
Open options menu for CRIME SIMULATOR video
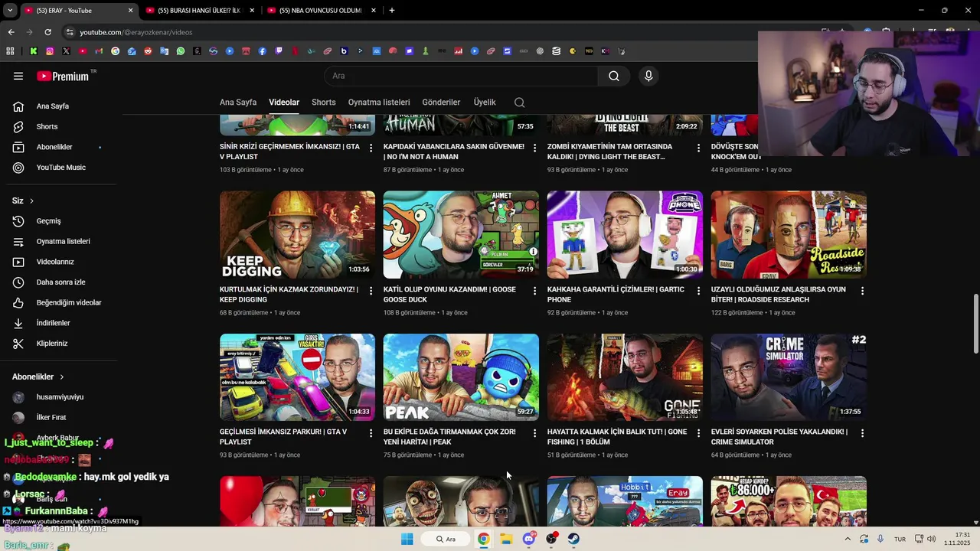tap(862, 433)
